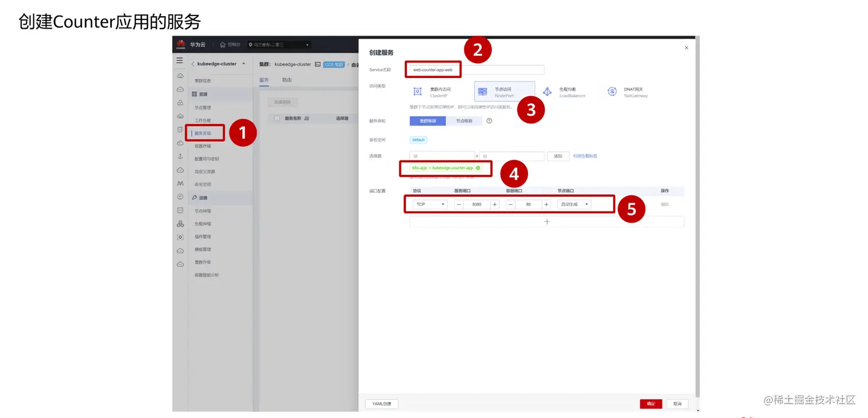Click the ClusterIP access type icon
This screenshot has height=418, width=868.
pos(417,92)
